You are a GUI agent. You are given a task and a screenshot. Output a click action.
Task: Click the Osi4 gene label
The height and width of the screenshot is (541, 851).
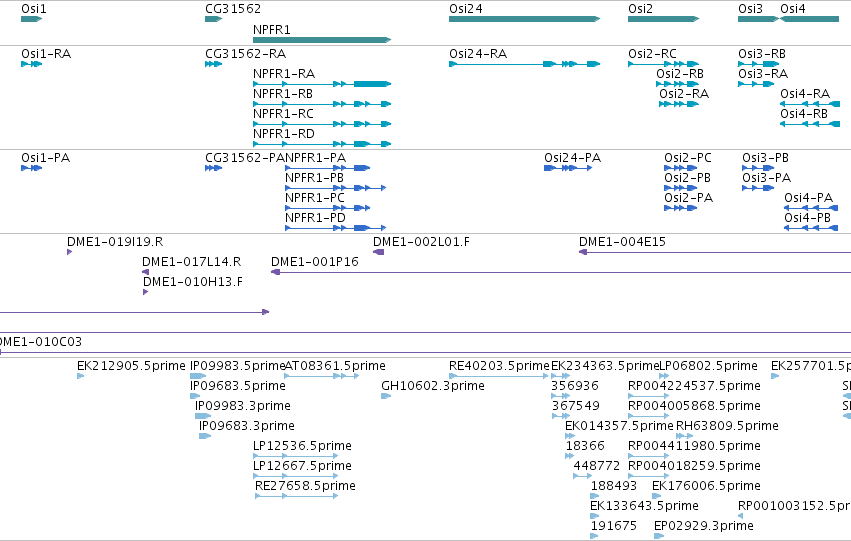[x=792, y=9]
